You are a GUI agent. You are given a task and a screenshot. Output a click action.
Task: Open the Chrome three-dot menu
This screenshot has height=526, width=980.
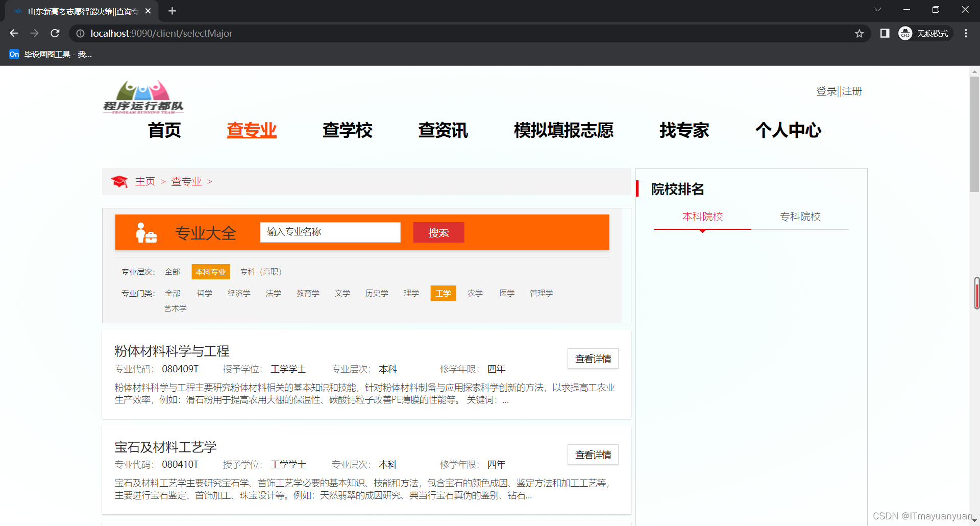[x=966, y=33]
